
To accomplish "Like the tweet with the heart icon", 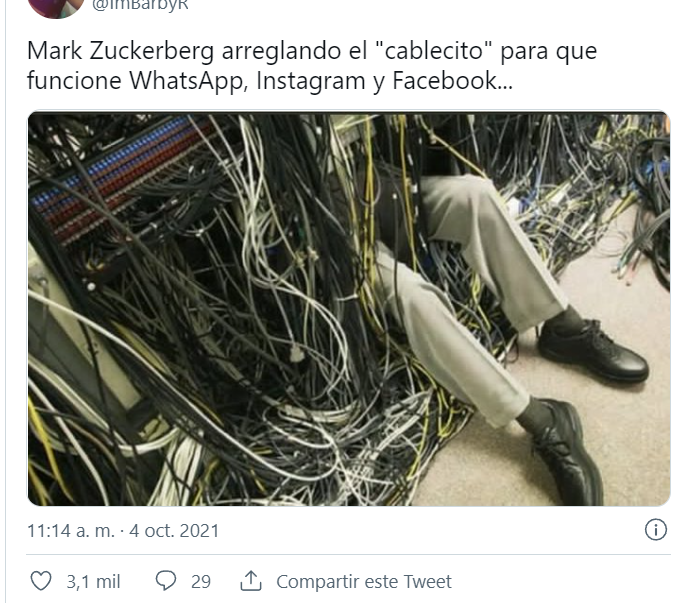I will pyautogui.click(x=41, y=581).
